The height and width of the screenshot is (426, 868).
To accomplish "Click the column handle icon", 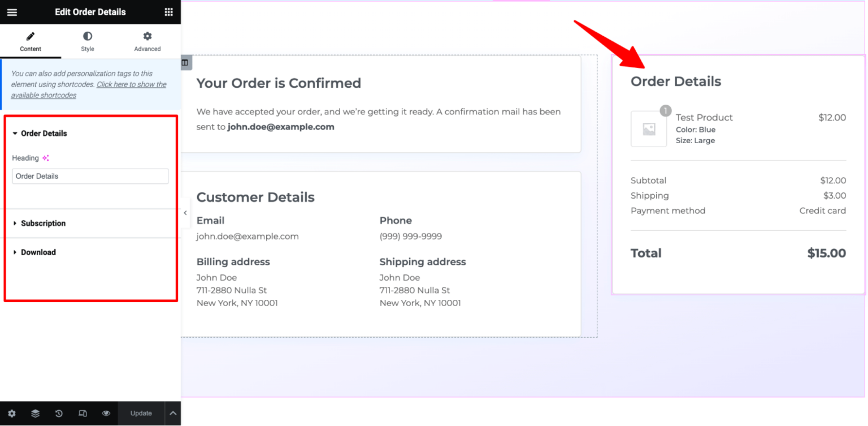I will coord(185,62).
